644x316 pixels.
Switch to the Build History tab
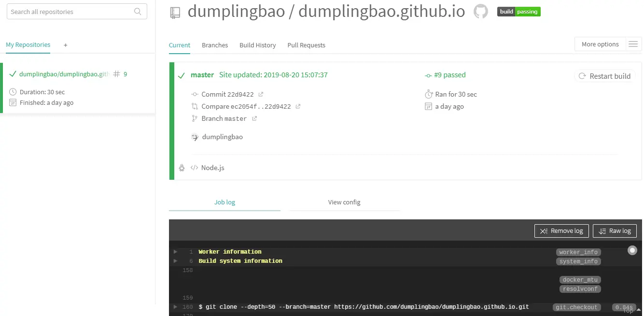(258, 45)
